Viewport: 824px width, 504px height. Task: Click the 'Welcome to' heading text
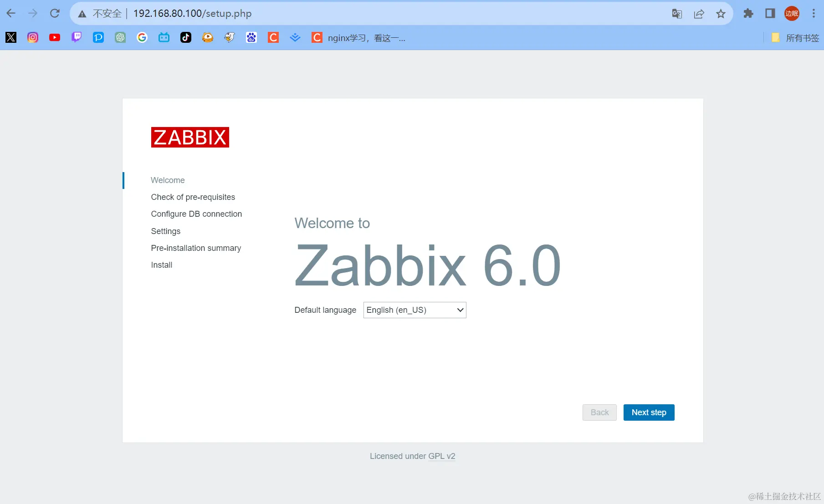[332, 223]
